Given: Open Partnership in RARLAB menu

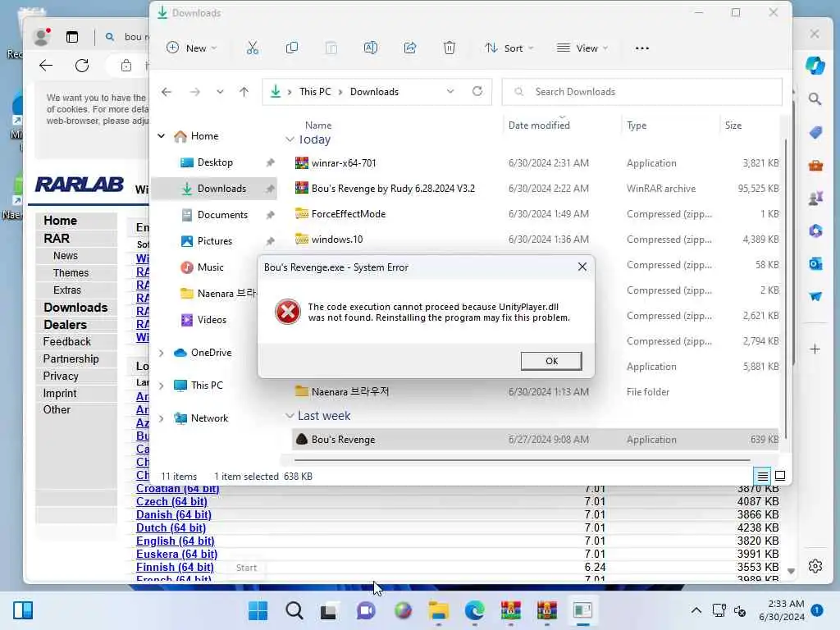Looking at the screenshot, I should [71, 359].
